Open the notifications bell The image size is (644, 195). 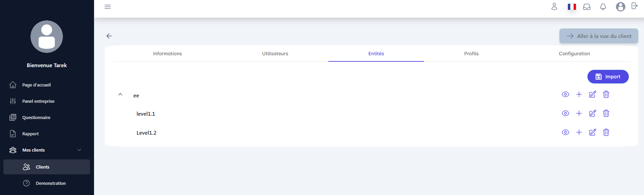point(603,7)
